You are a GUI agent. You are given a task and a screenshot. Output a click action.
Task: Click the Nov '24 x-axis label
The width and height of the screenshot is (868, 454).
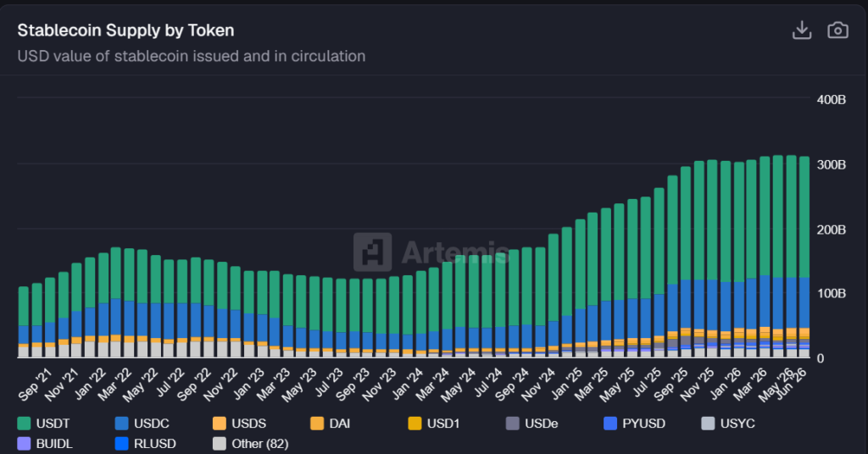pos(538,385)
